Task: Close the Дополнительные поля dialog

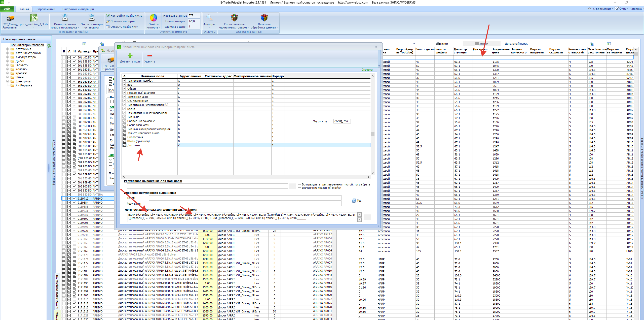Action: point(376,47)
